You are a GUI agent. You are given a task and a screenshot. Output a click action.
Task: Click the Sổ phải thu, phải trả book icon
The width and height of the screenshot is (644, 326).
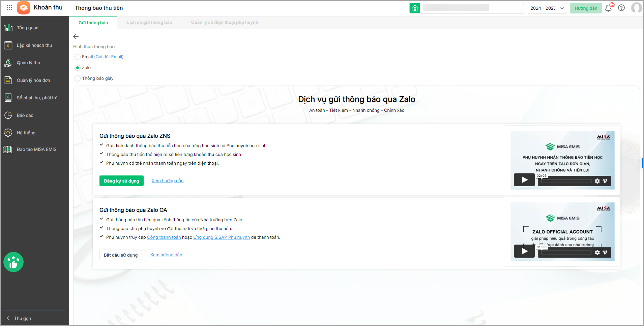coord(8,98)
